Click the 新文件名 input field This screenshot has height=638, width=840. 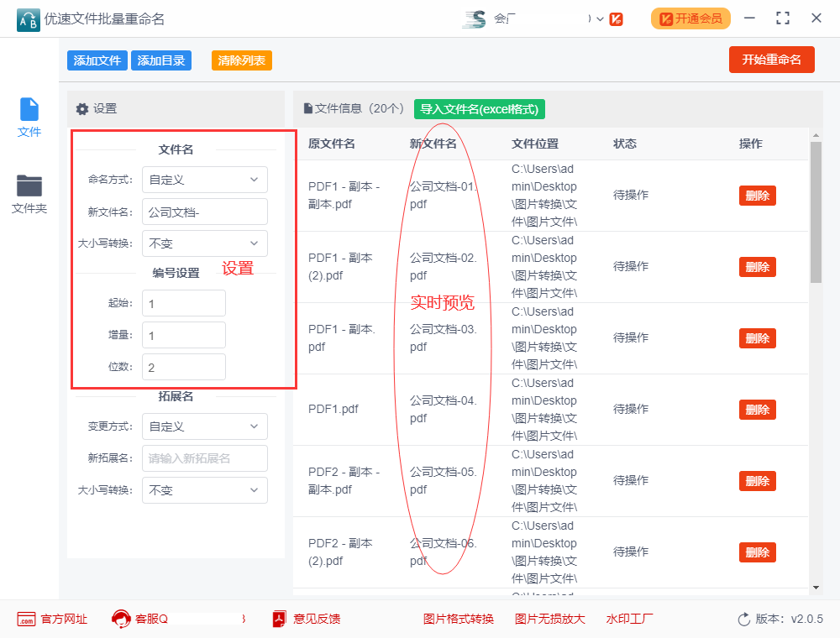(x=204, y=212)
